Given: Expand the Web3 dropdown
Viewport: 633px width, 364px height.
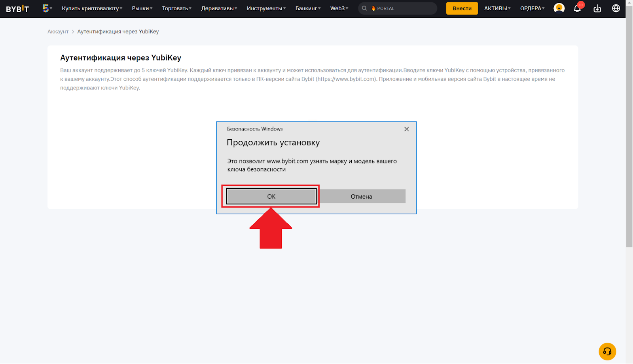Looking at the screenshot, I should click(339, 8).
